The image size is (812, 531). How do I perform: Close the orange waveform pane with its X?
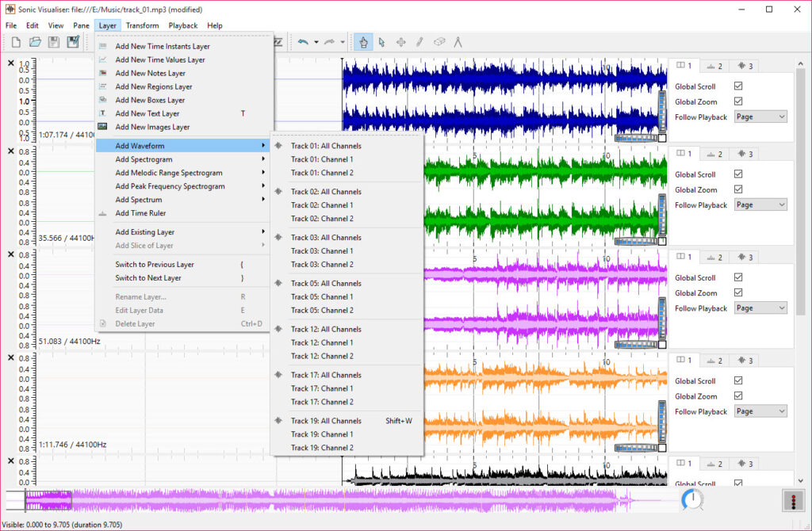click(11, 357)
